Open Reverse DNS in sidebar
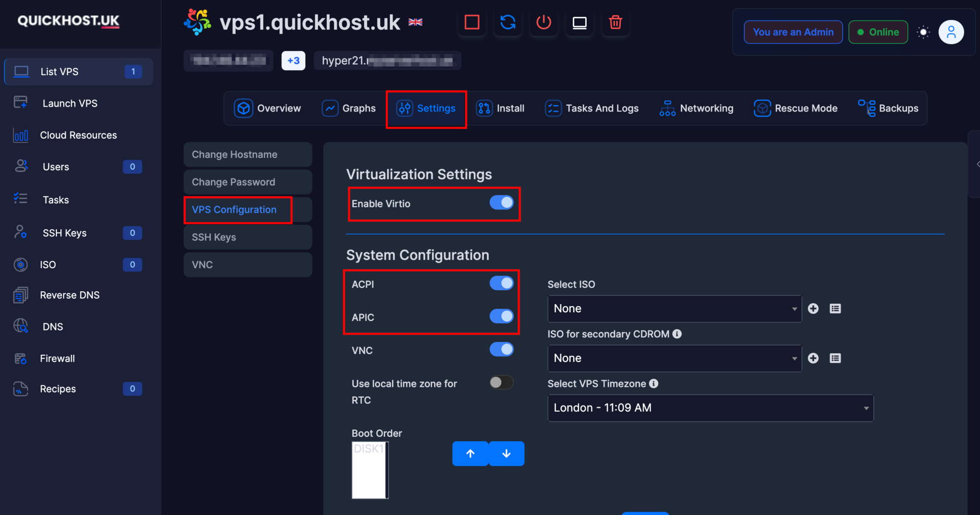The image size is (980, 515). tap(78, 295)
